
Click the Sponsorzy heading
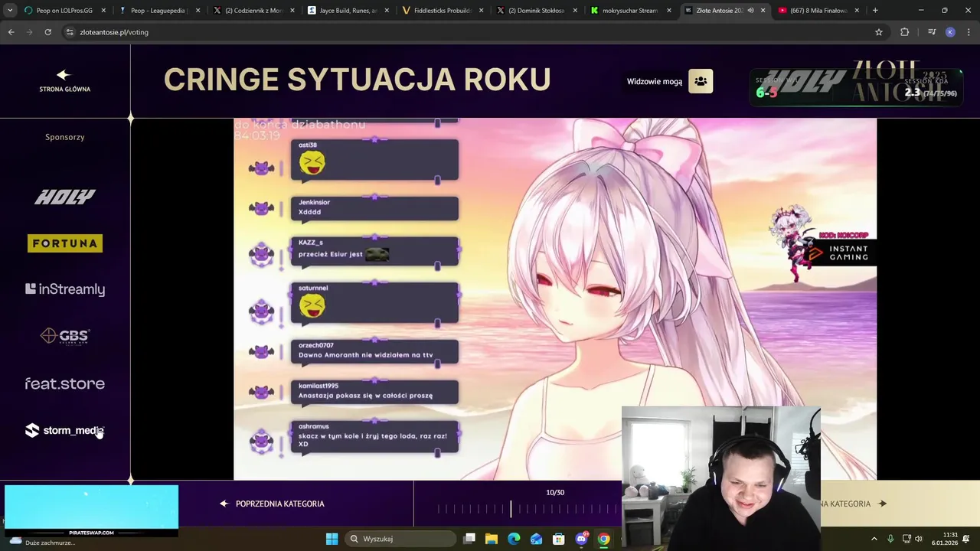pyautogui.click(x=65, y=137)
